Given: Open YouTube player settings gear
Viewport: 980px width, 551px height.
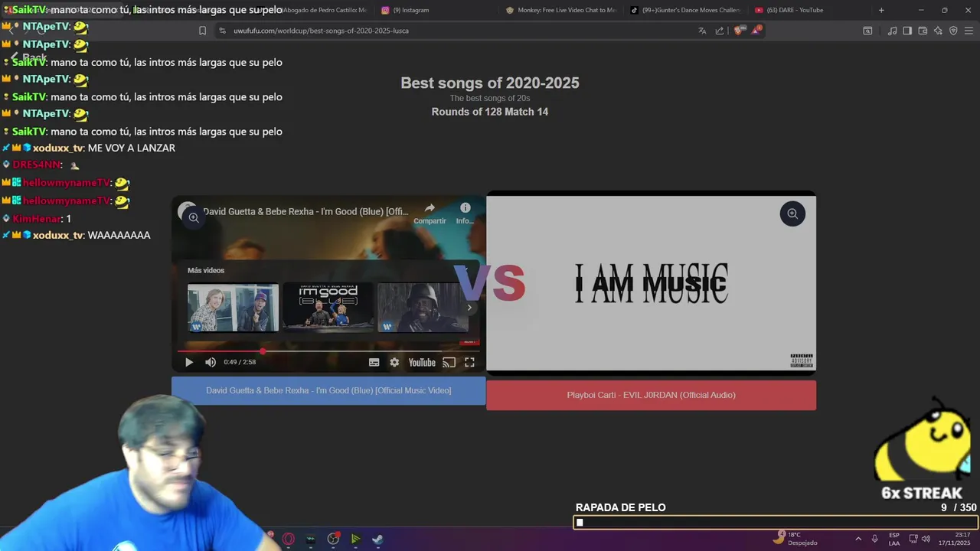Looking at the screenshot, I should click(394, 363).
